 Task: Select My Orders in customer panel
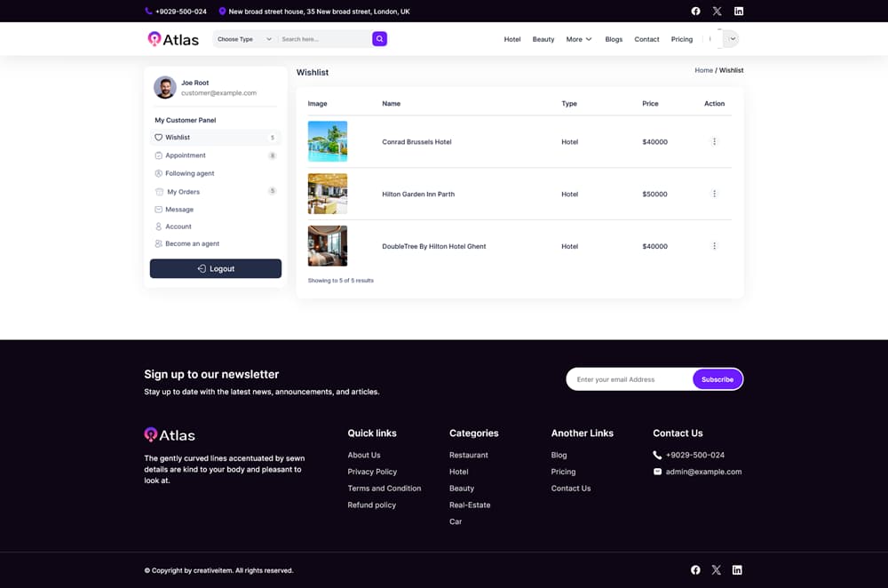tap(215, 192)
